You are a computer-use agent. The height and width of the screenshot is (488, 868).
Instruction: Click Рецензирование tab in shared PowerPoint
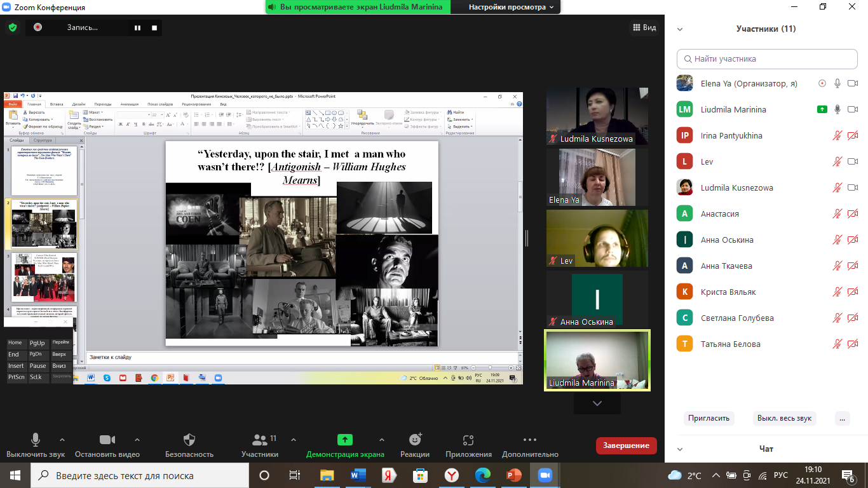196,104
